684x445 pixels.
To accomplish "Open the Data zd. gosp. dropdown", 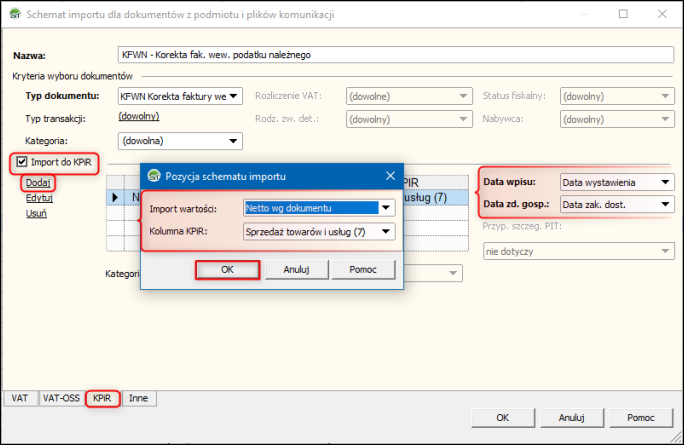I will tap(665, 204).
